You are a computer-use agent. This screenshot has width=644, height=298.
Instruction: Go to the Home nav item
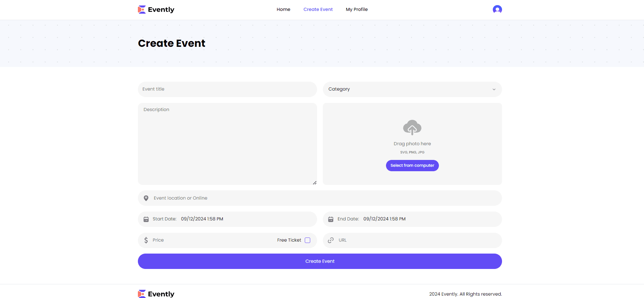pyautogui.click(x=283, y=10)
